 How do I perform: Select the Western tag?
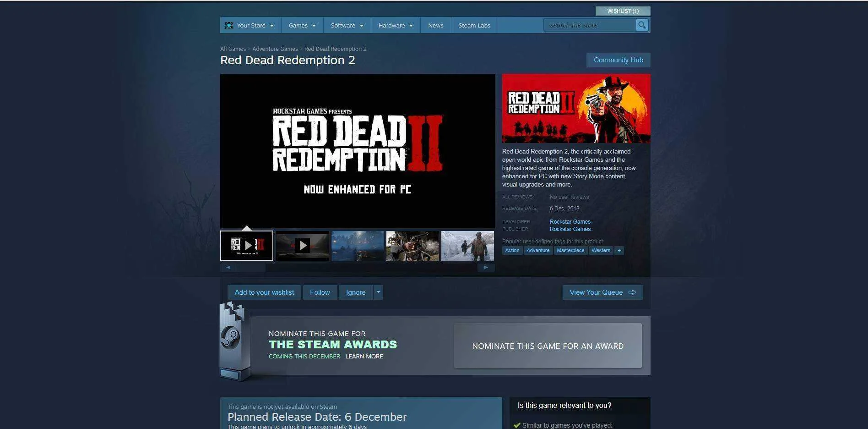tap(601, 251)
